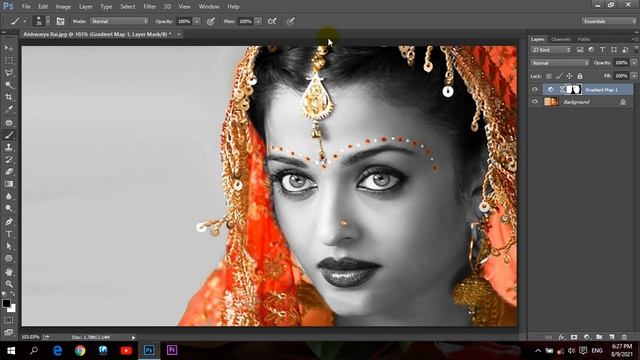
Task: Select the Healing Brush tool
Action: (x=9, y=122)
